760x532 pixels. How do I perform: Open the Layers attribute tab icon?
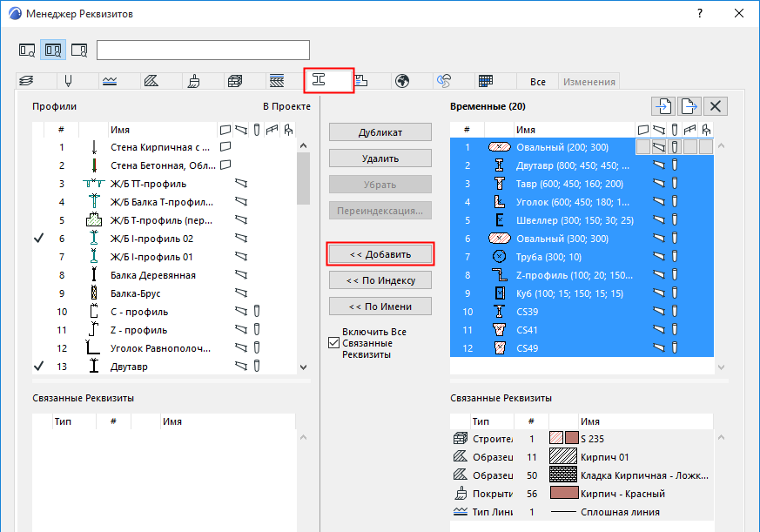point(27,81)
